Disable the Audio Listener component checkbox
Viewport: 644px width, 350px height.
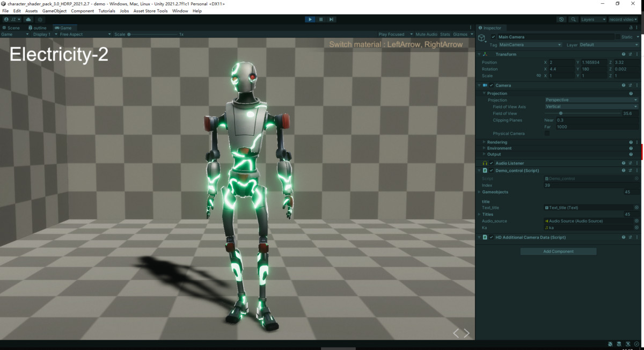491,163
